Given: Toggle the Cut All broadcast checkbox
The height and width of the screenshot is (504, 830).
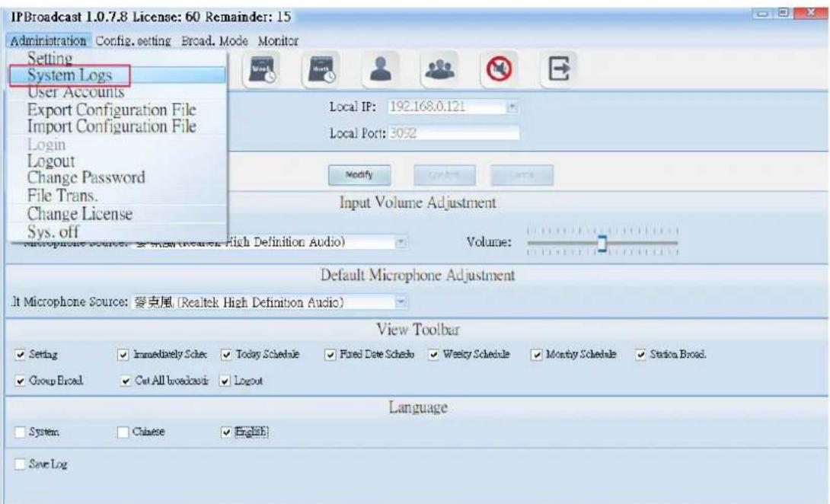Looking at the screenshot, I should pos(126,381).
